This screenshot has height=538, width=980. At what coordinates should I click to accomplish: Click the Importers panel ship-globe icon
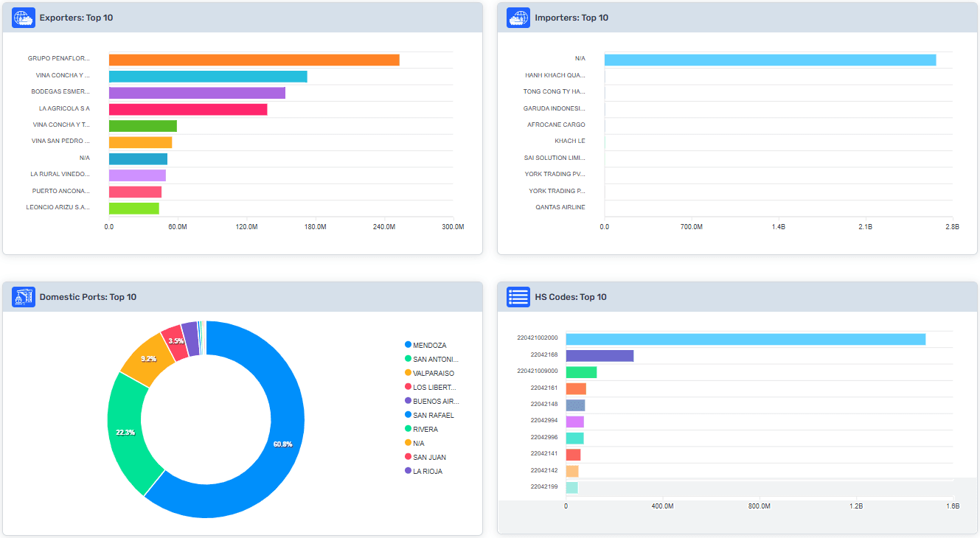518,18
